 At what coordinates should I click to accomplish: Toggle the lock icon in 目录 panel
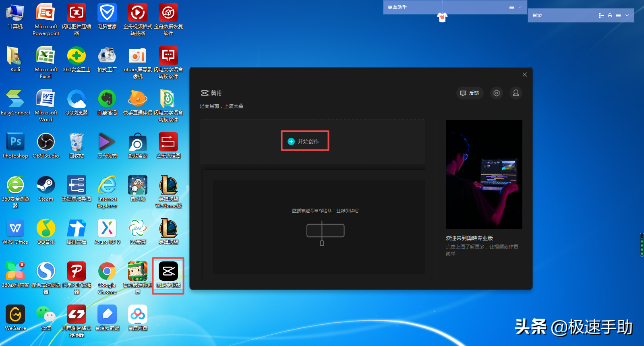coord(610,15)
